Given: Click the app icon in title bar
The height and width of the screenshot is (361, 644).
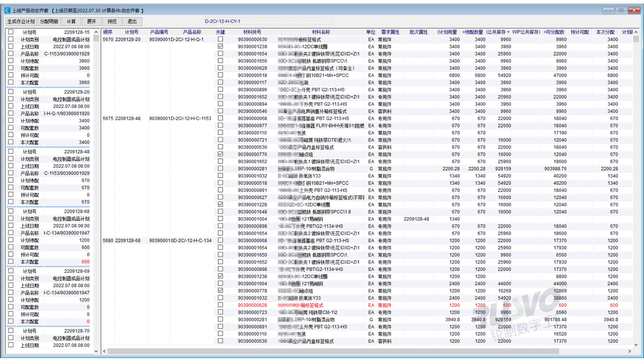Looking at the screenshot, I should click(x=8, y=10).
